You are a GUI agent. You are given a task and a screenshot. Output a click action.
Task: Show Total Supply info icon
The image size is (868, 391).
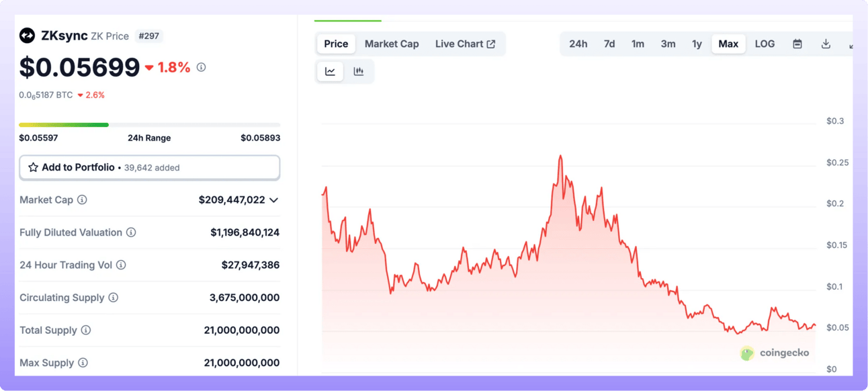click(x=86, y=330)
